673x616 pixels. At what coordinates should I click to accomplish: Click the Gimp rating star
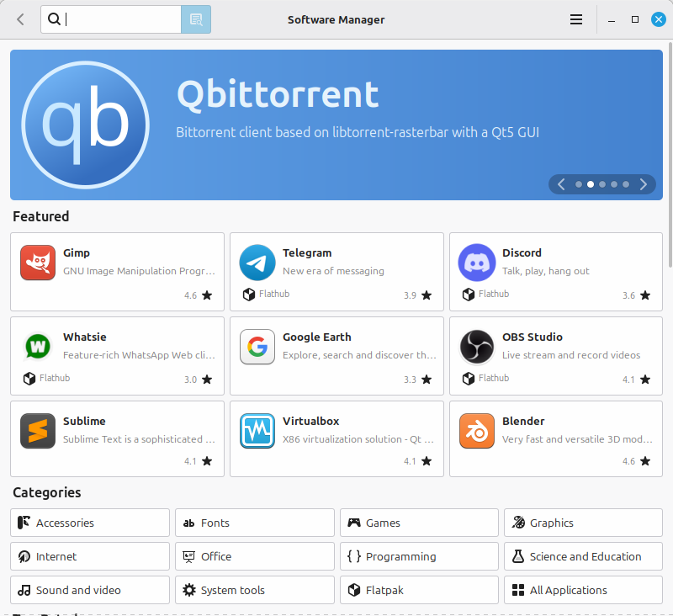point(207,295)
